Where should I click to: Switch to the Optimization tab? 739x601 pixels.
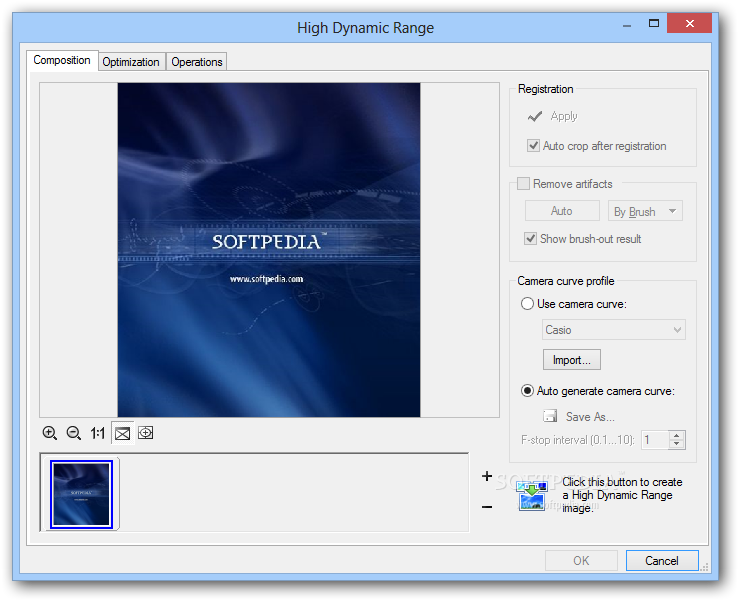click(x=131, y=62)
